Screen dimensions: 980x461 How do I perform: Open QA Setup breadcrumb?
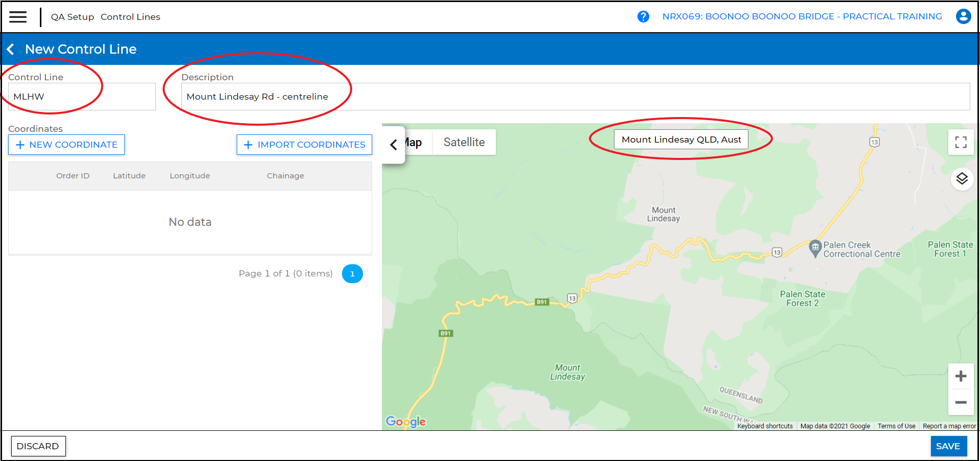pyautogui.click(x=73, y=17)
